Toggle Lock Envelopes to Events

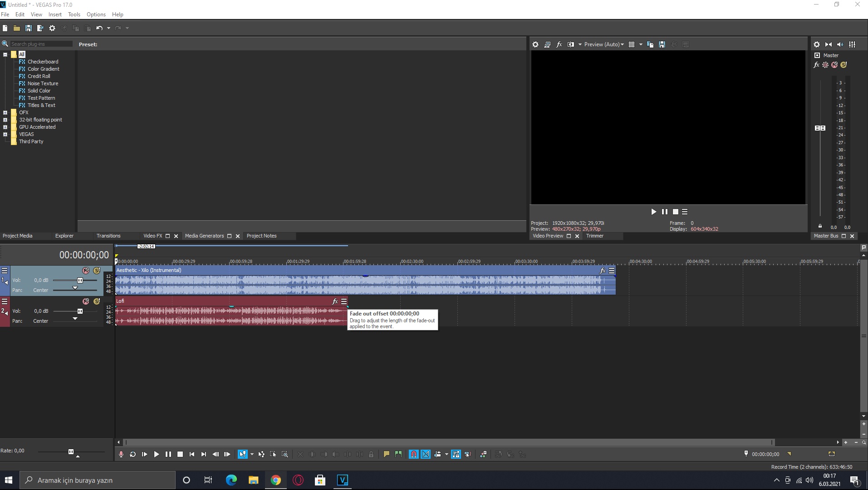[x=456, y=454]
